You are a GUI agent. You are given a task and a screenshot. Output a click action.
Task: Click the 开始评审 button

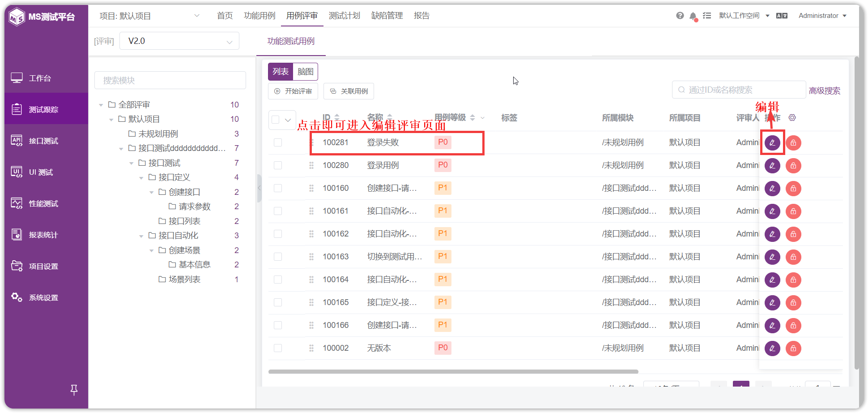coord(293,91)
